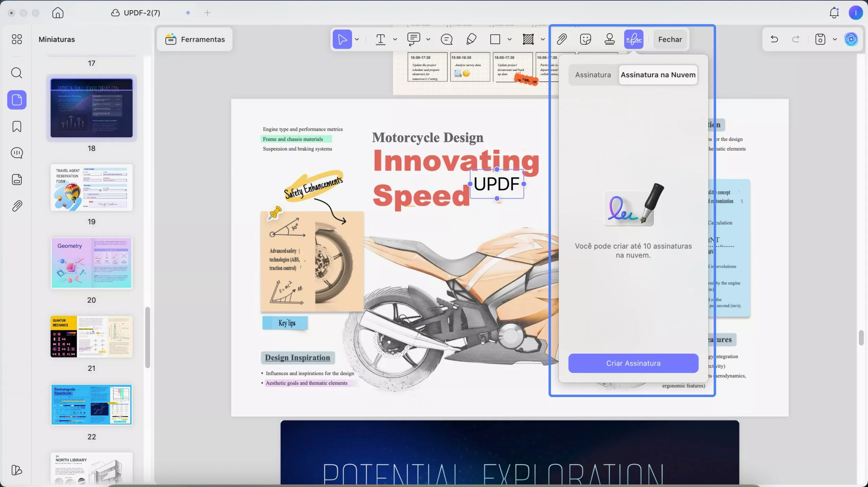Select the UPDF-2(7) document tab

pos(142,13)
